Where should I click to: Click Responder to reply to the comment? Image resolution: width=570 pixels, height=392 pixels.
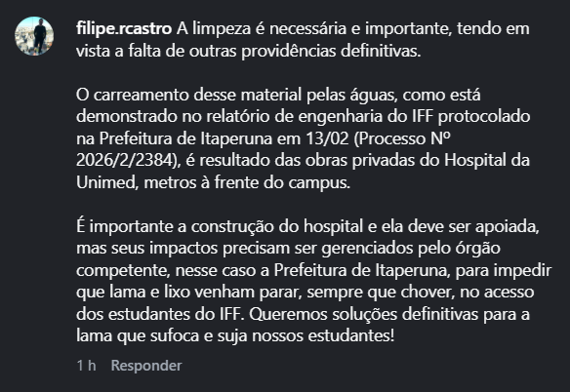[x=146, y=365]
